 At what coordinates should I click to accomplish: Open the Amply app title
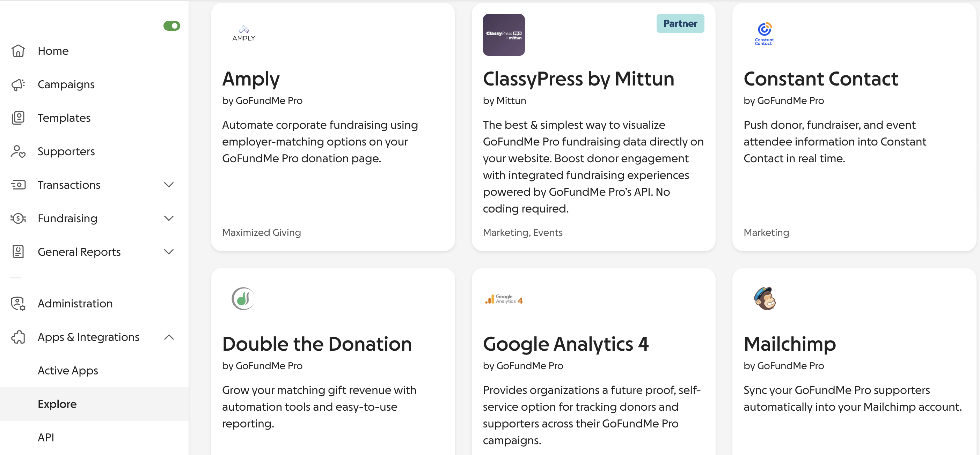point(251,79)
